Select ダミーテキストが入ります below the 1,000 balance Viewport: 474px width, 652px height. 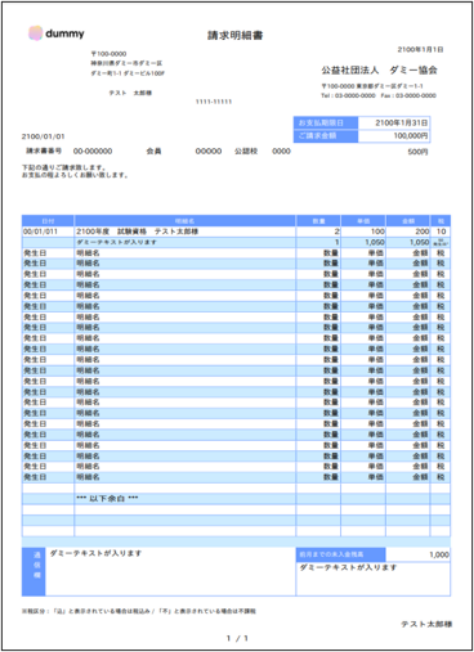(348, 568)
